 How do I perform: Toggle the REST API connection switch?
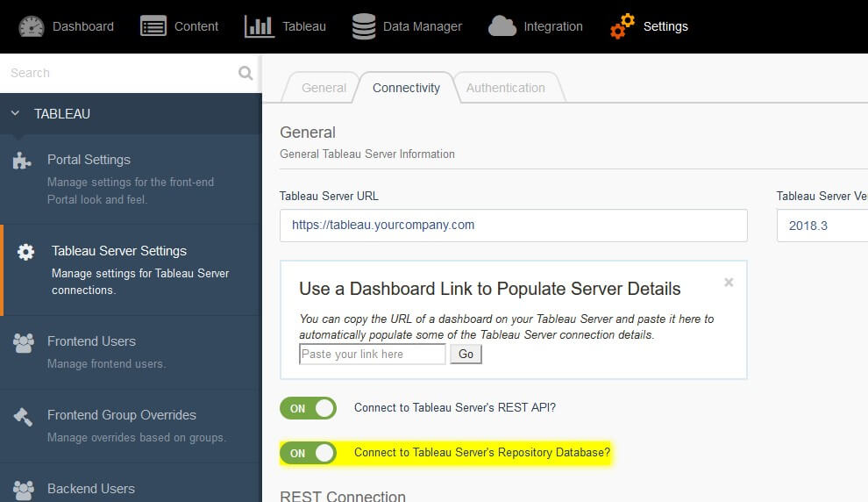pos(309,408)
